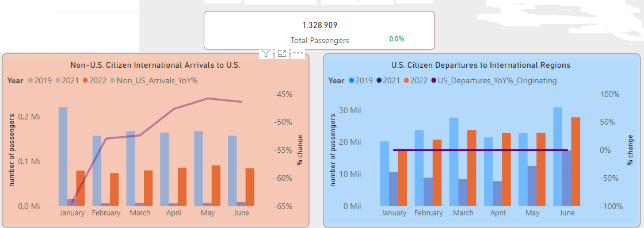Click the Total Passengers card

(x=319, y=30)
